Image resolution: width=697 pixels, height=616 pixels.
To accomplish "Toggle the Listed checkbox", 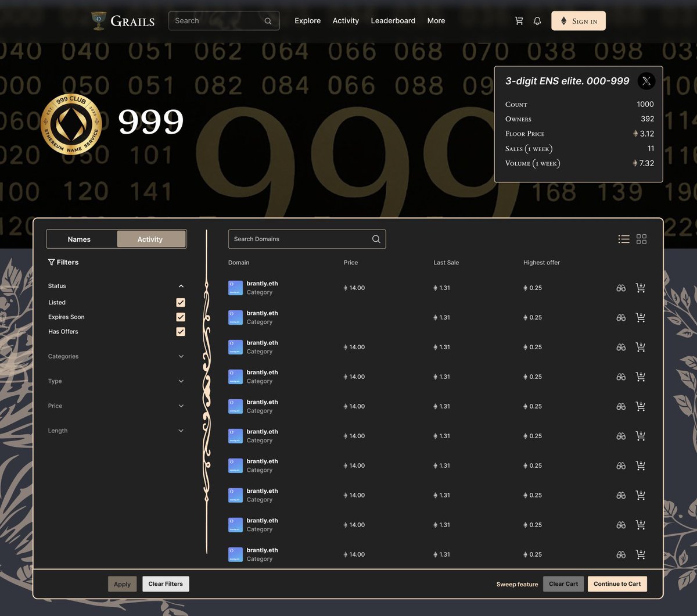I will [181, 302].
